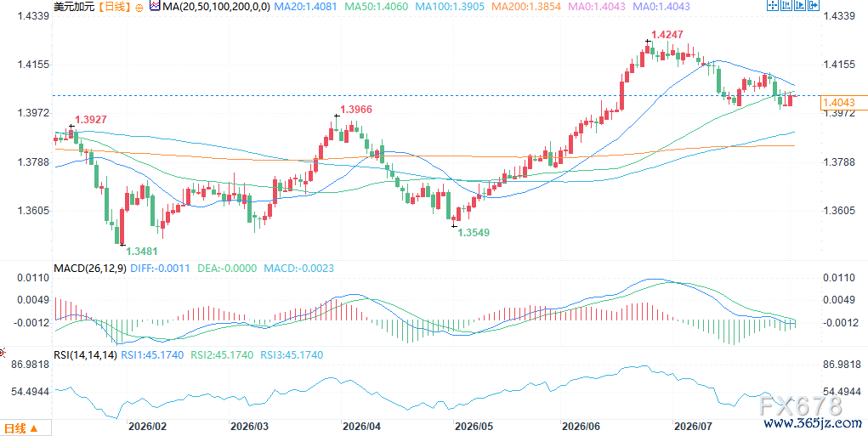
Task: Click the MACD(26,12,9) indicator label
Action: [x=88, y=269]
